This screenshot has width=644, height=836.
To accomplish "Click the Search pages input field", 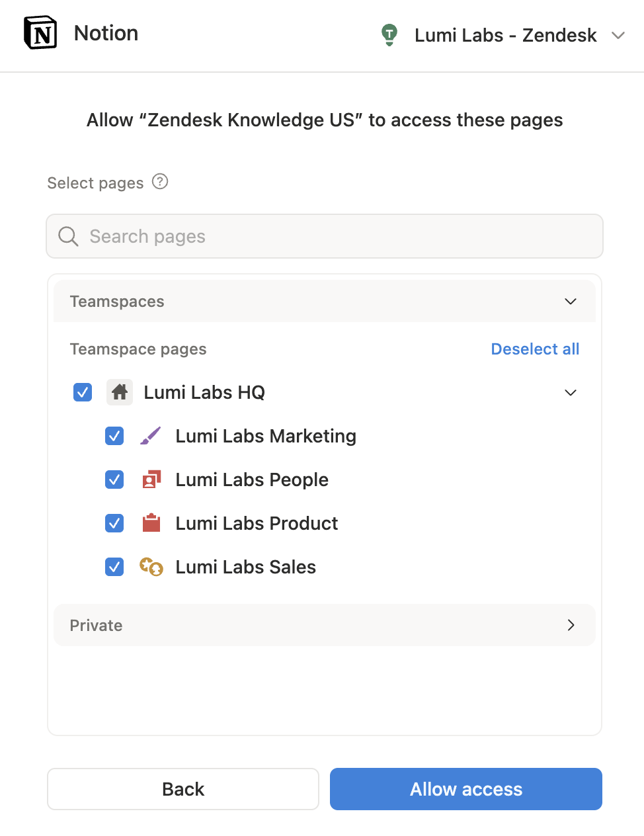I will tap(325, 236).
